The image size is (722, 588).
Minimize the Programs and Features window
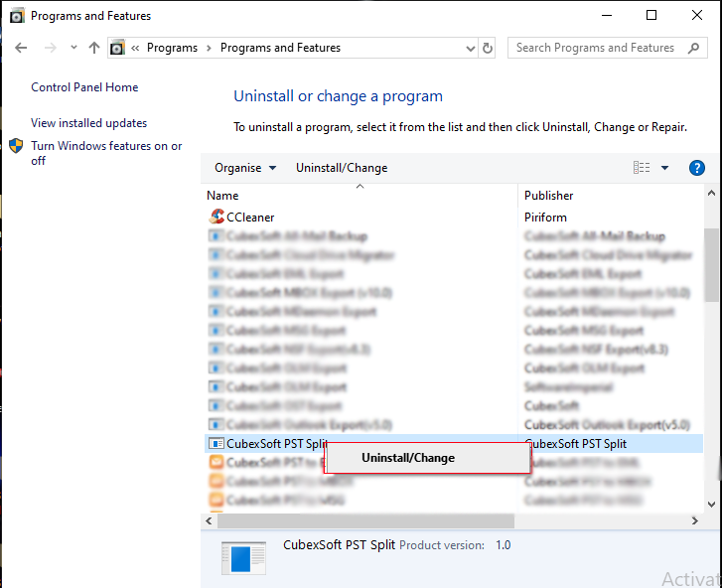tap(607, 15)
